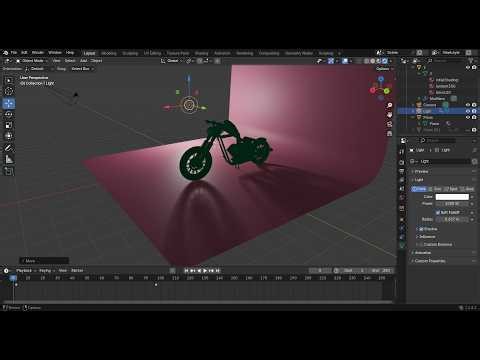Toggle viewport overlays button
The image size is (480, 360).
coord(345,61)
